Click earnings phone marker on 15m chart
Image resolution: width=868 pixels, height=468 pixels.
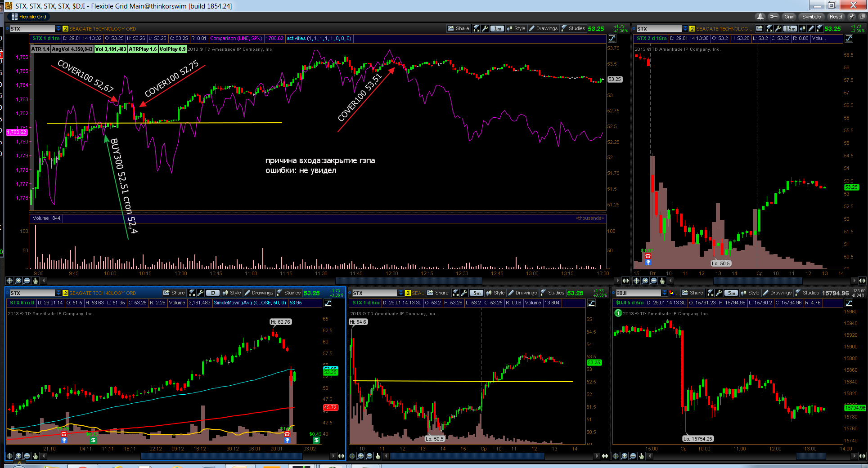coord(648,256)
